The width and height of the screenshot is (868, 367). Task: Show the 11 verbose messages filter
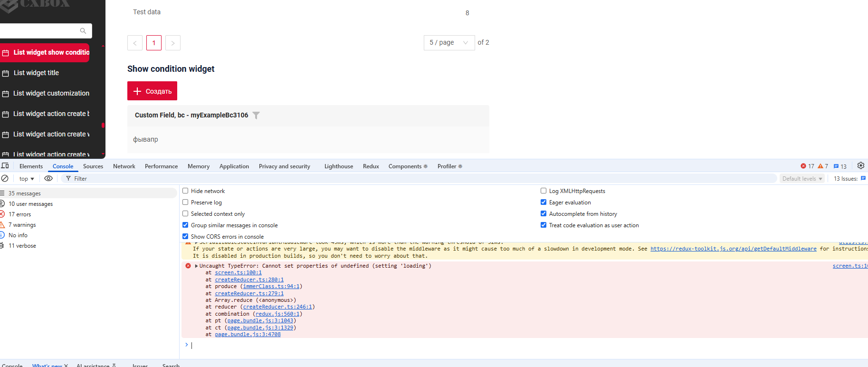tap(88, 246)
